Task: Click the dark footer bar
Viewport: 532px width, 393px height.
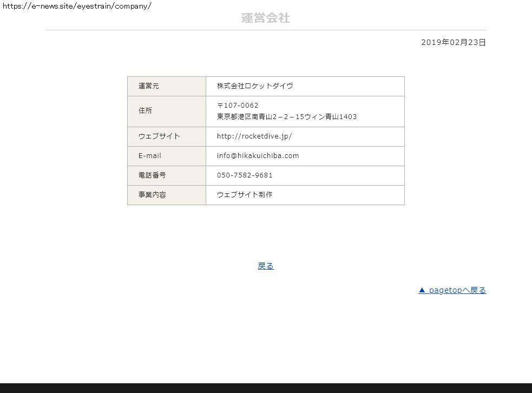Action: [x=266, y=388]
